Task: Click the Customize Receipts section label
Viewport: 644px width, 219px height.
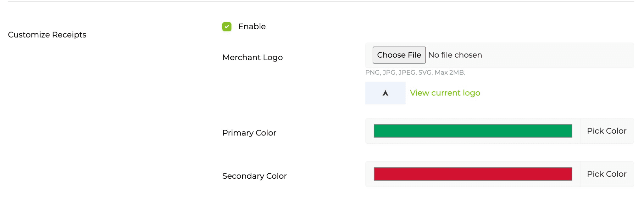Action: (x=47, y=35)
